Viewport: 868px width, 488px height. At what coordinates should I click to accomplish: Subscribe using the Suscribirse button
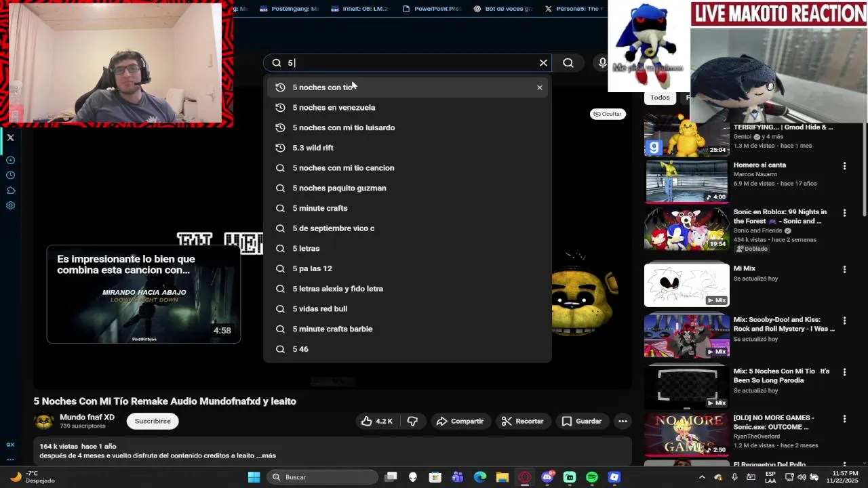coord(153,421)
